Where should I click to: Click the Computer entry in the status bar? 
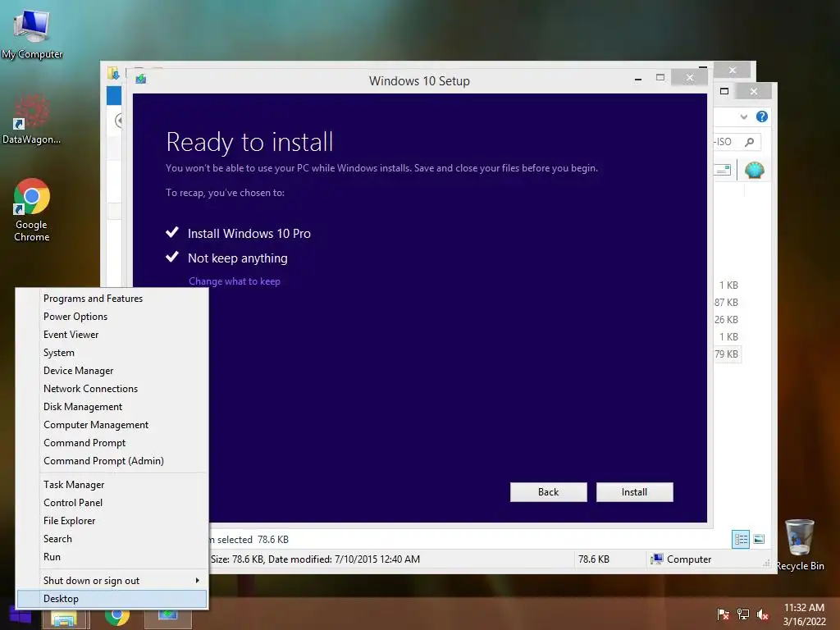tap(681, 559)
